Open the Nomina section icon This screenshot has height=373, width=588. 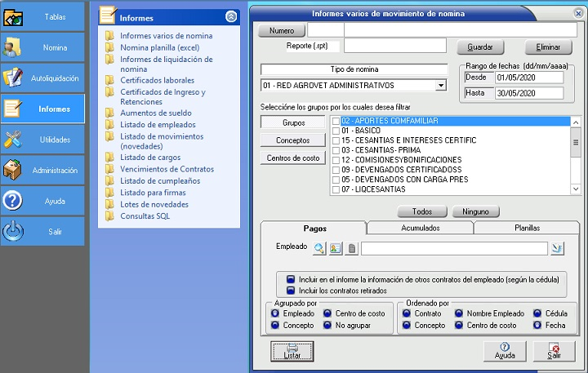coord(14,48)
